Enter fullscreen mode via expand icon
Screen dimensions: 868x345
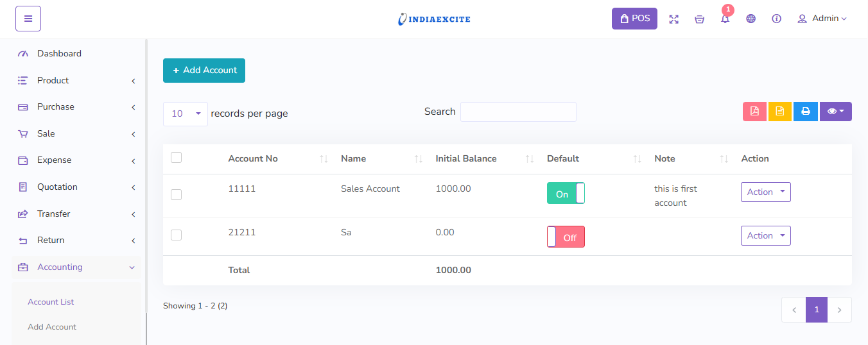673,19
